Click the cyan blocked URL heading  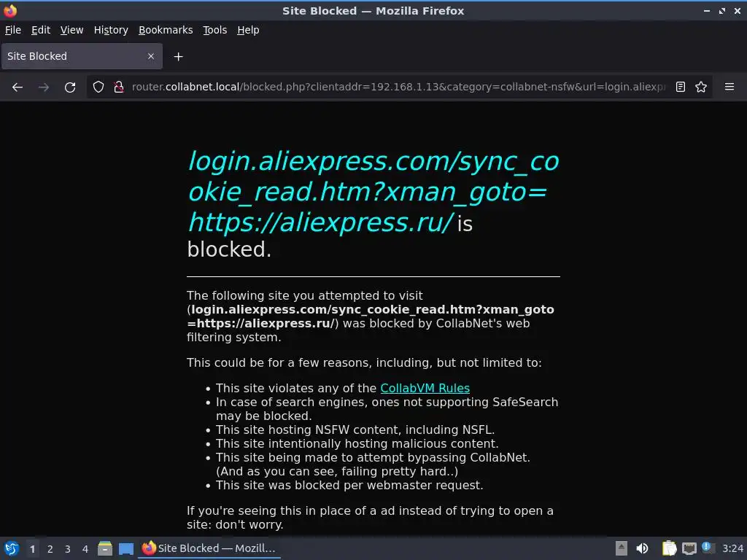[x=373, y=192]
